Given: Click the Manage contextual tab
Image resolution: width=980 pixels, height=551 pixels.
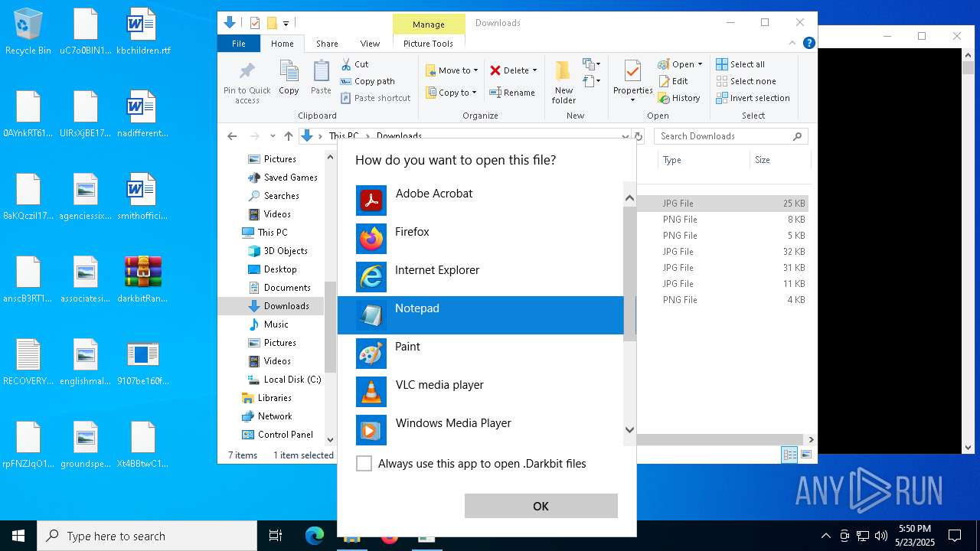Looking at the screenshot, I should (x=429, y=24).
